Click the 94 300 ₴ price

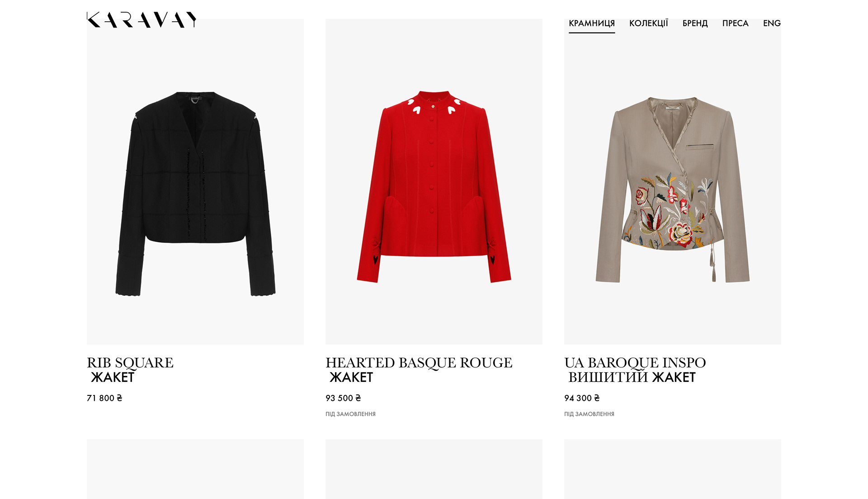tap(582, 398)
